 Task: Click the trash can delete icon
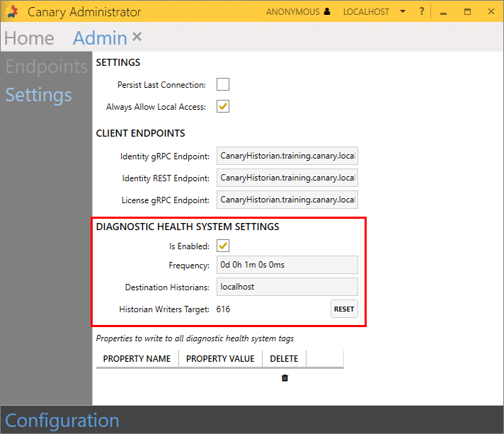pyautogui.click(x=285, y=378)
